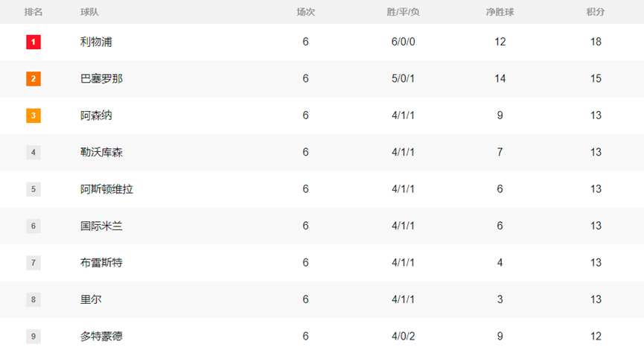Click the gray rank 8 badge
The image size is (644, 353).
pos(34,299)
